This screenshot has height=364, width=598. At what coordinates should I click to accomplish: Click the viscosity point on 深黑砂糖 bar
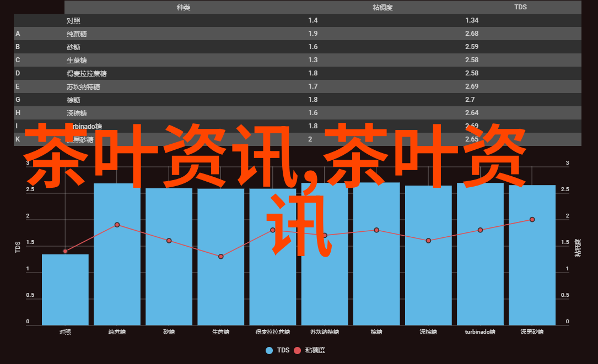click(x=532, y=219)
